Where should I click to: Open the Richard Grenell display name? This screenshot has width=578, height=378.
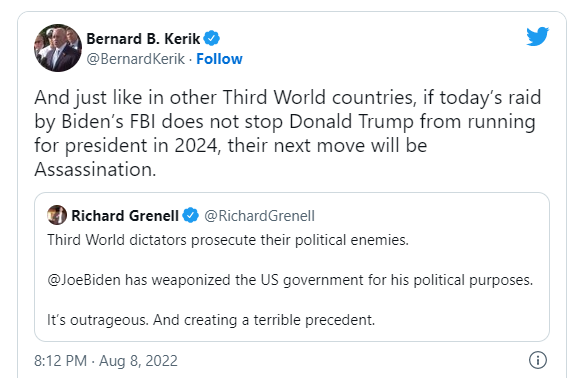125,216
